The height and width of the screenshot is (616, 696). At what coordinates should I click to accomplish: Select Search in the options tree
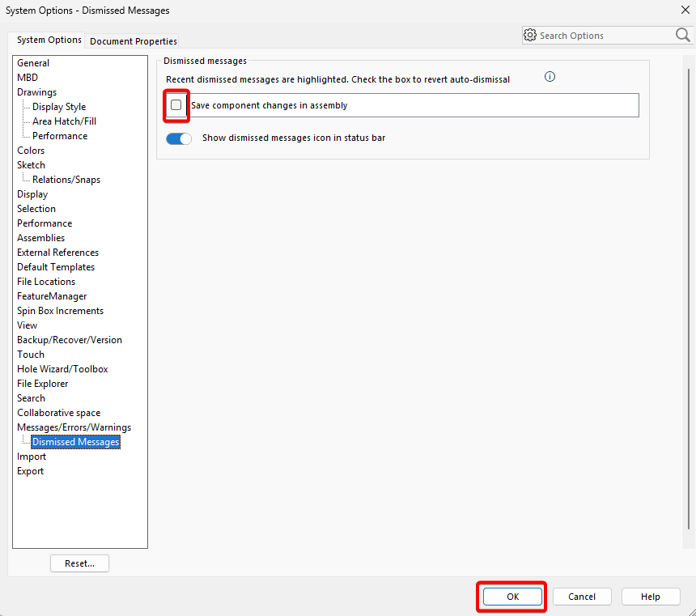point(31,398)
